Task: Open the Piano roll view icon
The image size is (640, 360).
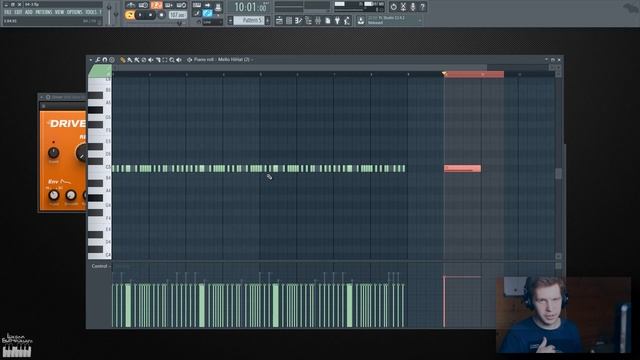Action: pyautogui.click(x=298, y=20)
